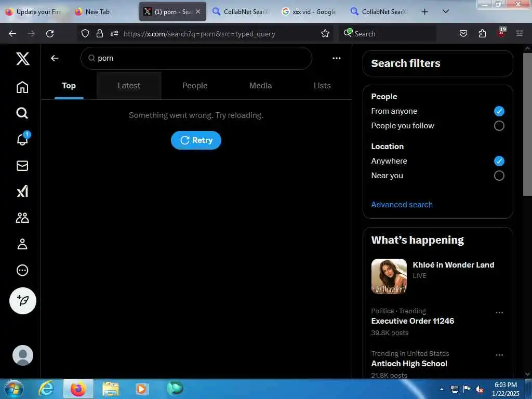This screenshot has height=399, width=532.
Task: Show hidden system tray icons arrow
Action: click(442, 390)
